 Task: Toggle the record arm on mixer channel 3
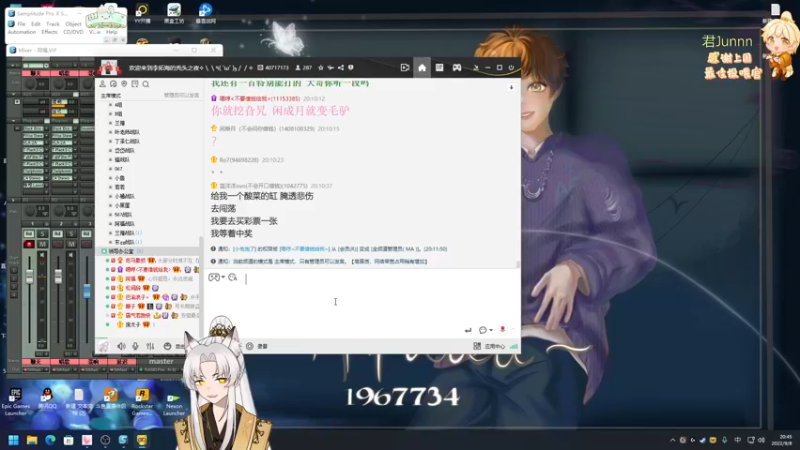[x=86, y=244]
